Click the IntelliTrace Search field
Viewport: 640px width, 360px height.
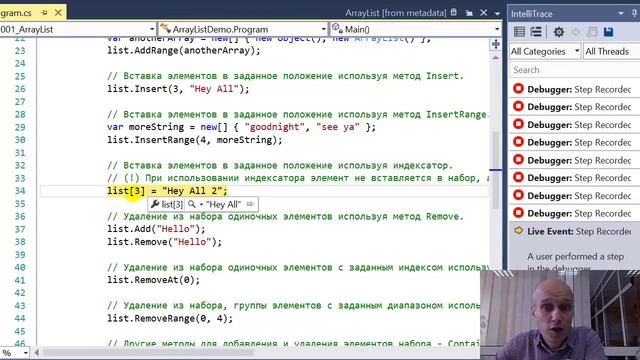(x=575, y=70)
